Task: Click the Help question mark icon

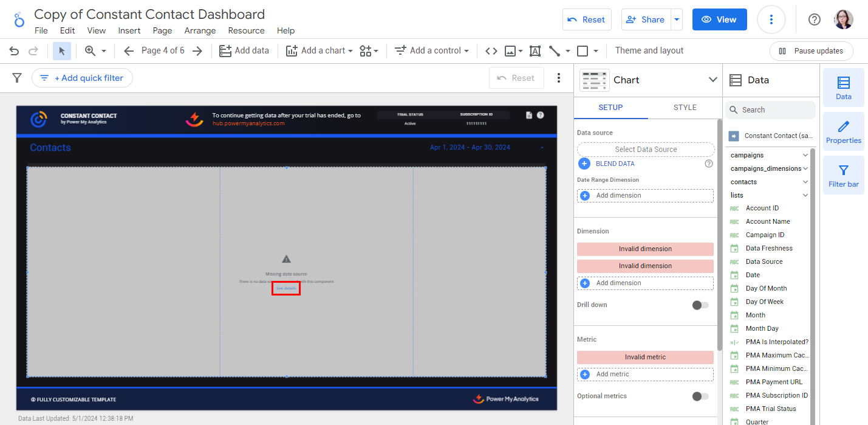Action: click(815, 19)
